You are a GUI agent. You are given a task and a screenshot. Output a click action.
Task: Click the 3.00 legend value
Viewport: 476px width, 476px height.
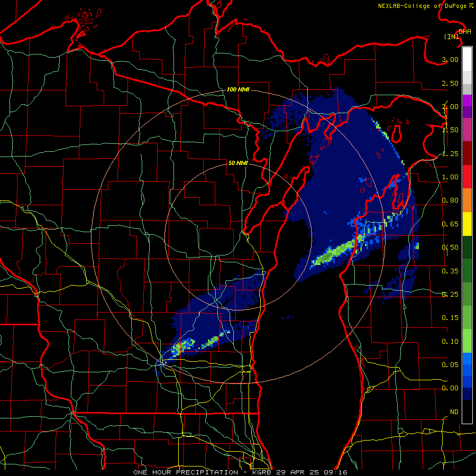point(450,59)
